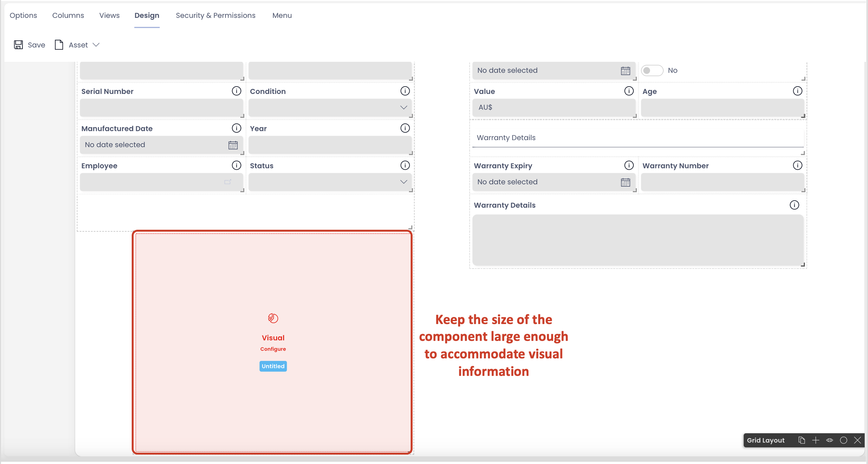This screenshot has width=868, height=464.
Task: Click the Configure link on the Visual component
Action: point(272,349)
